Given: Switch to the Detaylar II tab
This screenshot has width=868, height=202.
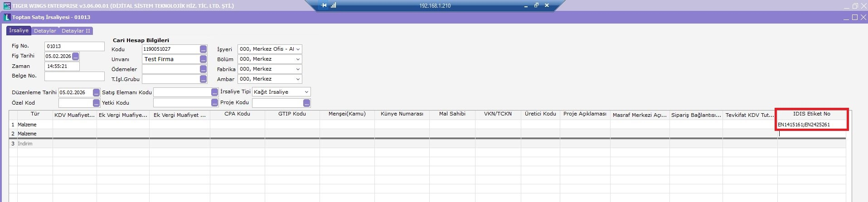Looking at the screenshot, I should [76, 31].
